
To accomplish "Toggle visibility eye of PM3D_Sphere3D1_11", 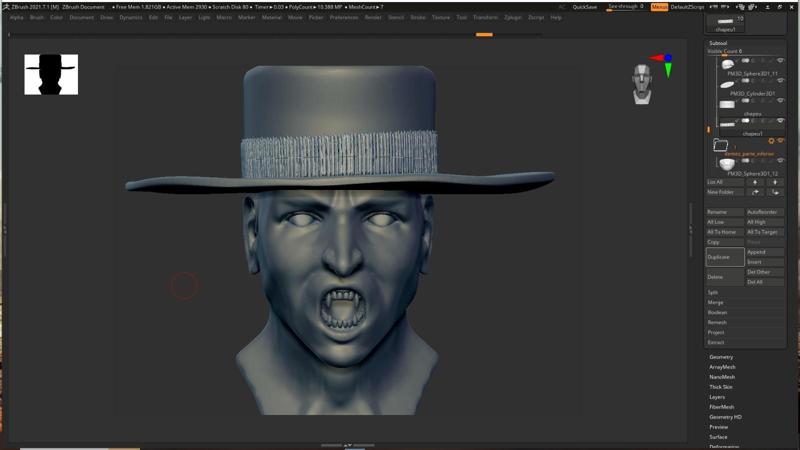I will point(780,61).
